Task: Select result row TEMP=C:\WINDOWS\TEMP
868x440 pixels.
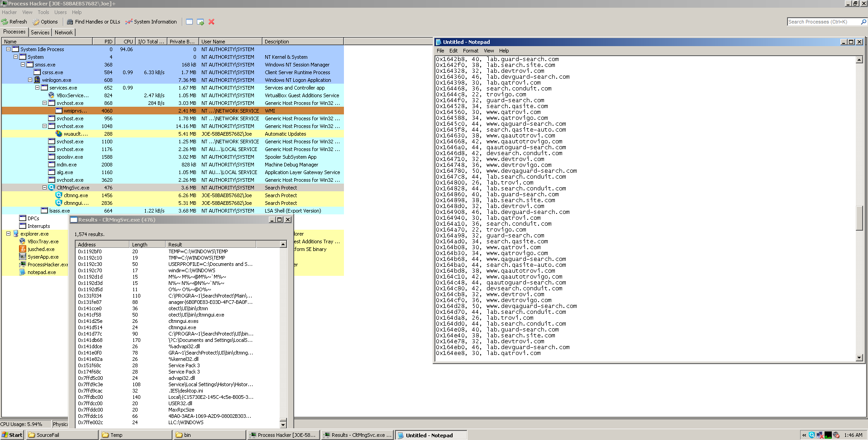Action: (x=178, y=251)
